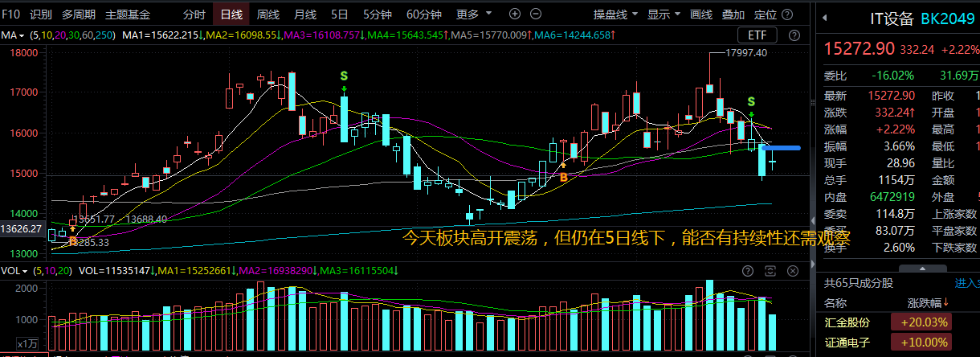
Task: Select 汇金股份 stock row
Action: (898, 322)
